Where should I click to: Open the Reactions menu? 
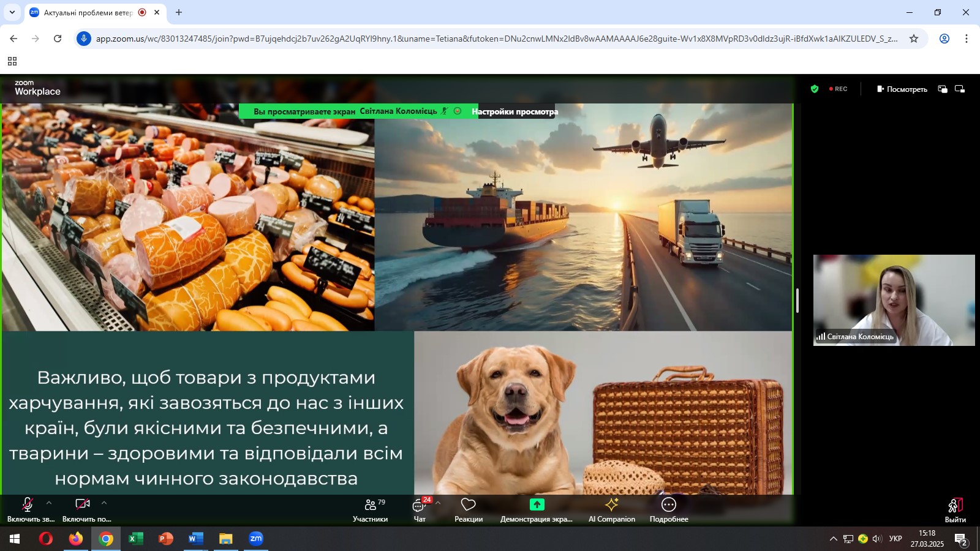point(469,509)
